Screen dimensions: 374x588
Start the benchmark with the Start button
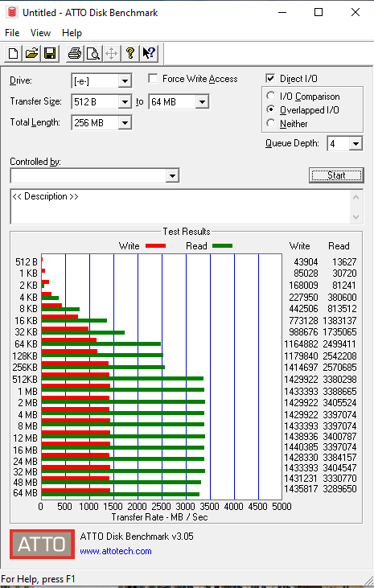[x=336, y=175]
